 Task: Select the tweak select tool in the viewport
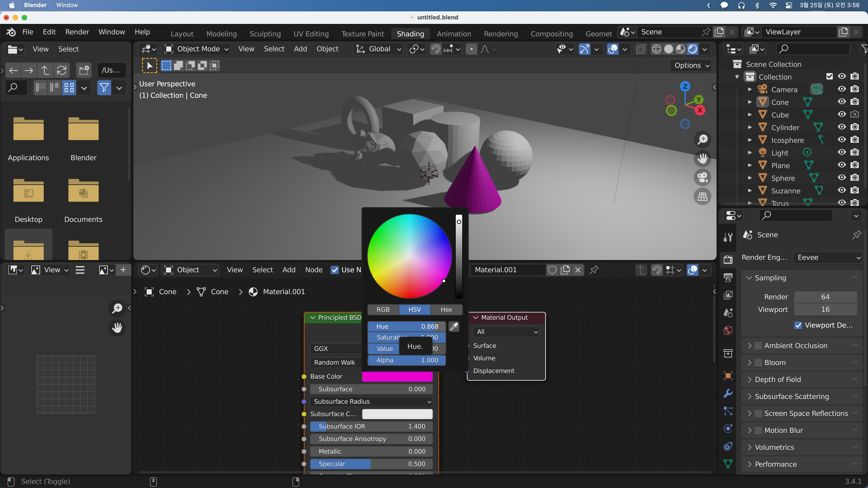pos(149,65)
